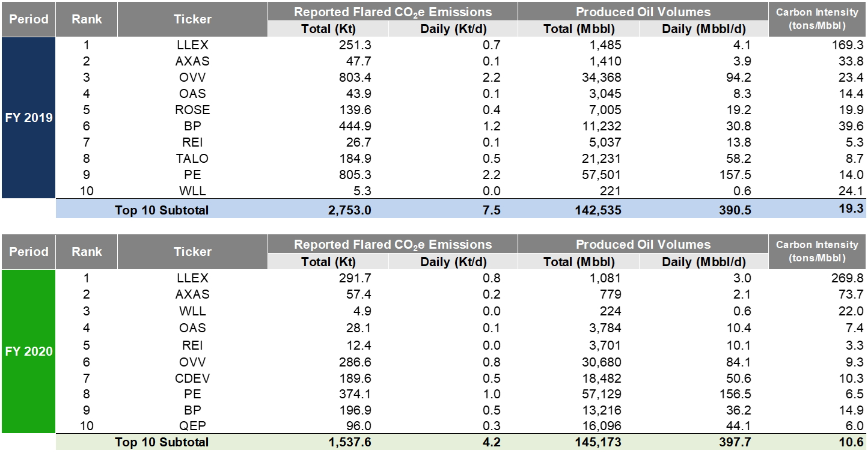Click daily emissions subtotal 4.2
This screenshot has width=868, height=453.
click(x=492, y=442)
